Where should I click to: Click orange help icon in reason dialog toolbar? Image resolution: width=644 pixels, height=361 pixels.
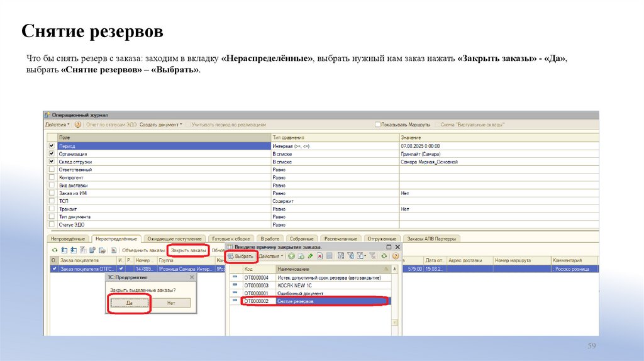396,256
